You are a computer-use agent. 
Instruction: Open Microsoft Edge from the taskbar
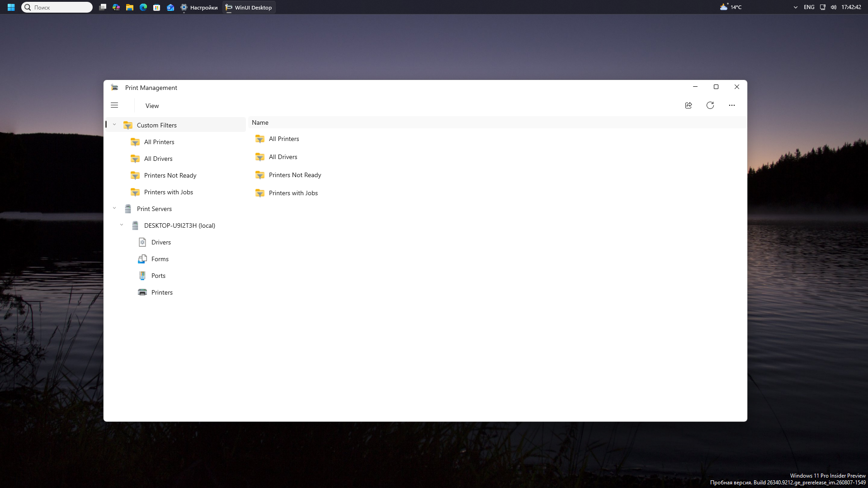(x=143, y=7)
